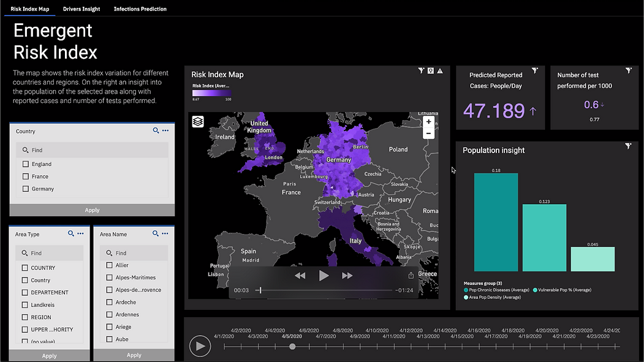Screen dimensions: 644x362
Task: Click Germany on the risk map
Action: [338, 160]
